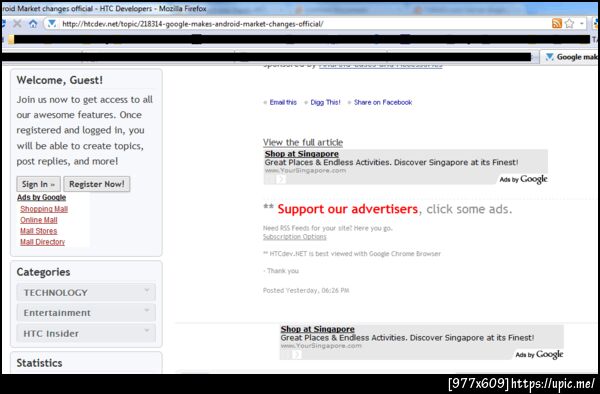Open the lower Shop at Singapore ad
This screenshot has height=394, width=600.
coord(318,329)
